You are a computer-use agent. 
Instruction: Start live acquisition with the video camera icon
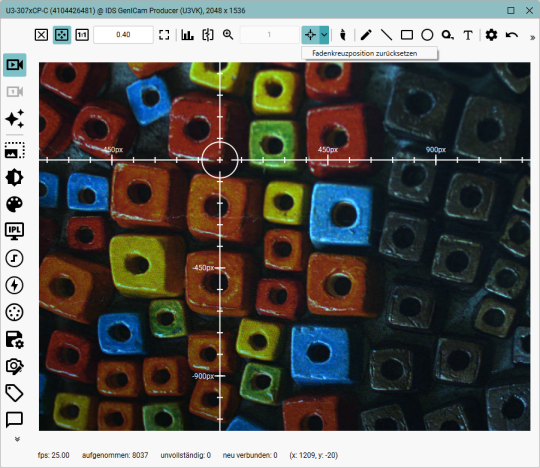click(x=15, y=65)
